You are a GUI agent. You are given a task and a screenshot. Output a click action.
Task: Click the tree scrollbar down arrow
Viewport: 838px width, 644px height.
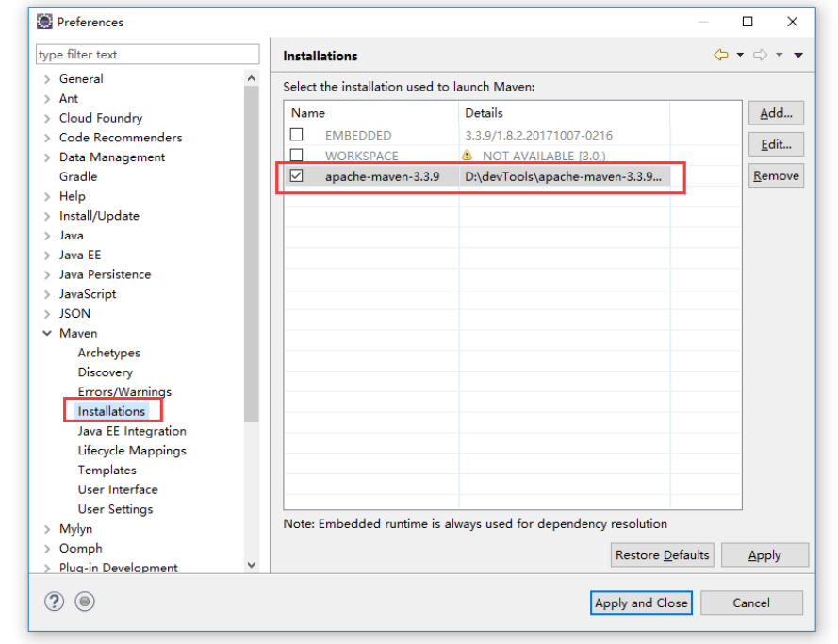tap(252, 565)
